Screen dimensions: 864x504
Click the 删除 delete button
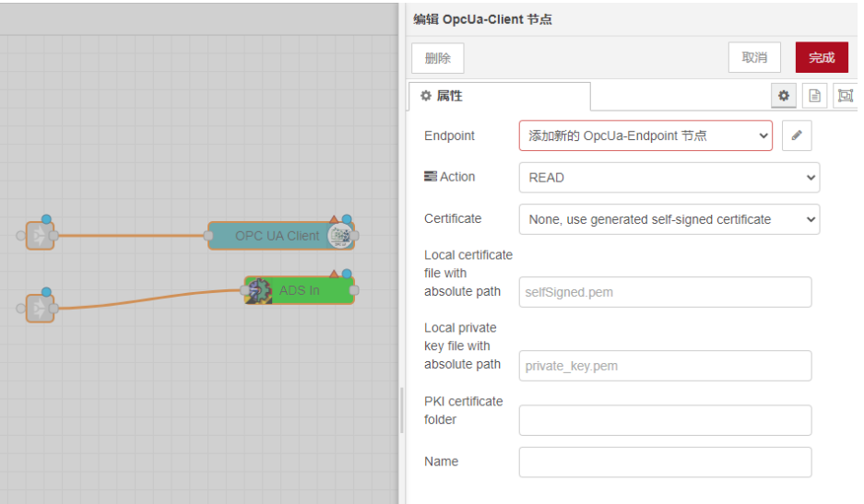click(438, 58)
